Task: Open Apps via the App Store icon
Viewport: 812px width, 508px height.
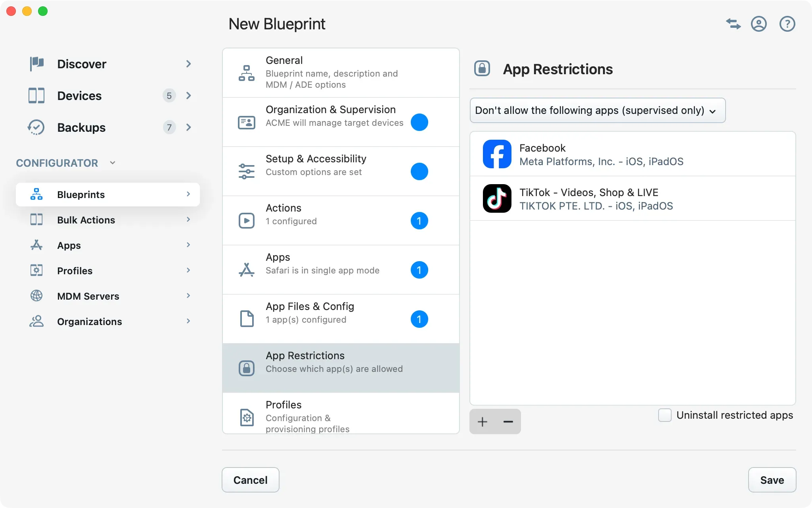Action: [36, 245]
